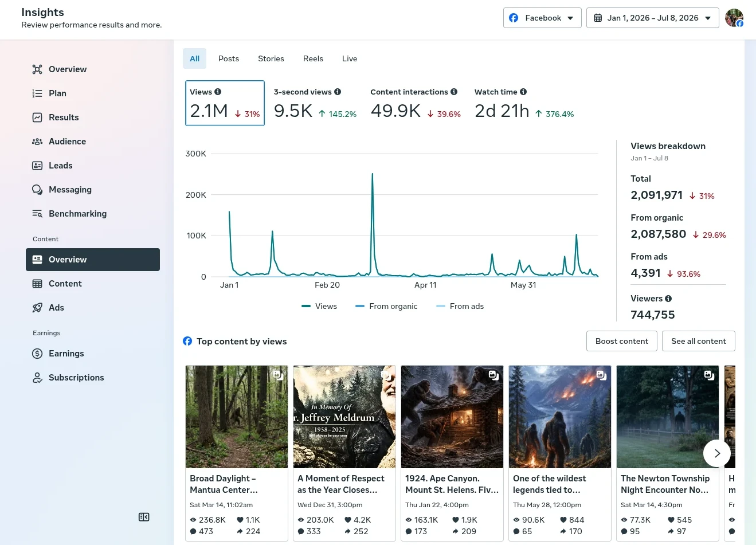Screen dimensions: 756x545
Task: Toggle the From ads legend series
Action: pos(460,306)
